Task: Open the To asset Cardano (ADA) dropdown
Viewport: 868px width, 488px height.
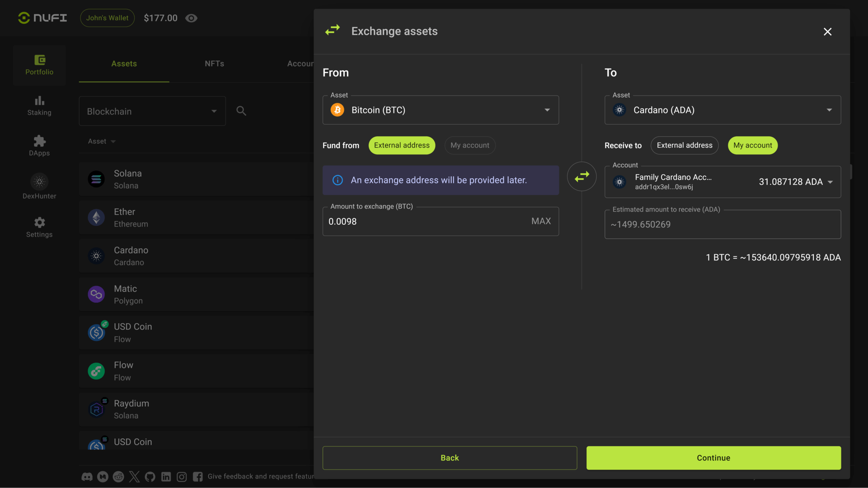Action: point(723,110)
